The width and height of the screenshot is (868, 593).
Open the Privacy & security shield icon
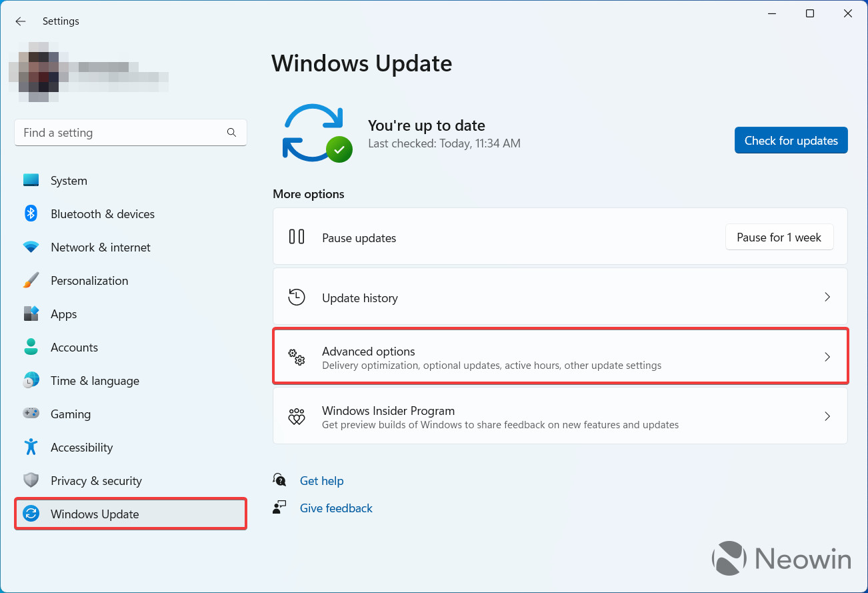[31, 480]
